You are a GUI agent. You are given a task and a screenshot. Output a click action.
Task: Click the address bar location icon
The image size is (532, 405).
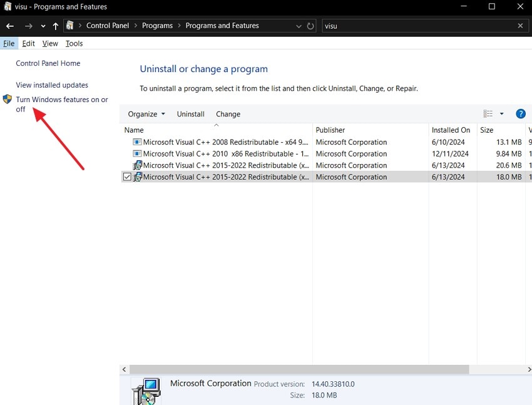pos(70,26)
